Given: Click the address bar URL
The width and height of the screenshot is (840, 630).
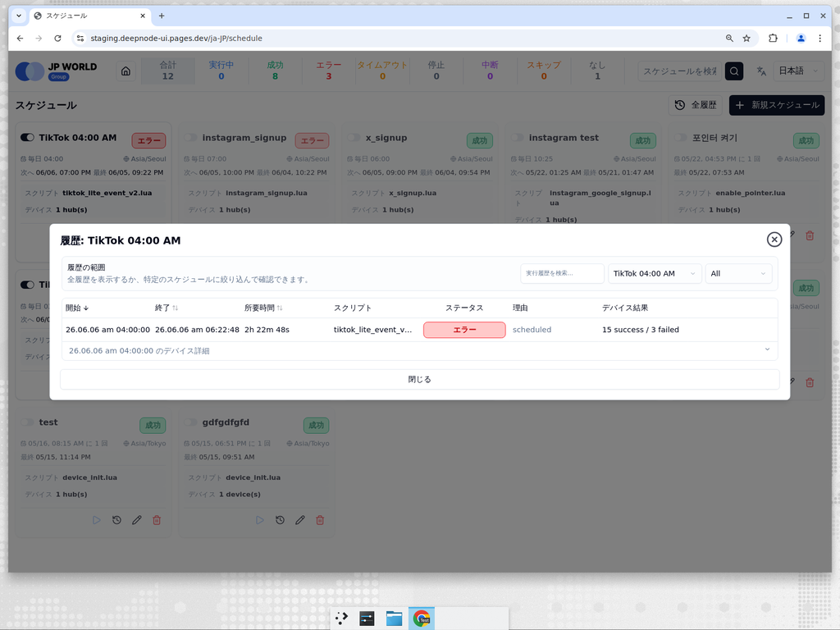Looking at the screenshot, I should click(x=176, y=38).
